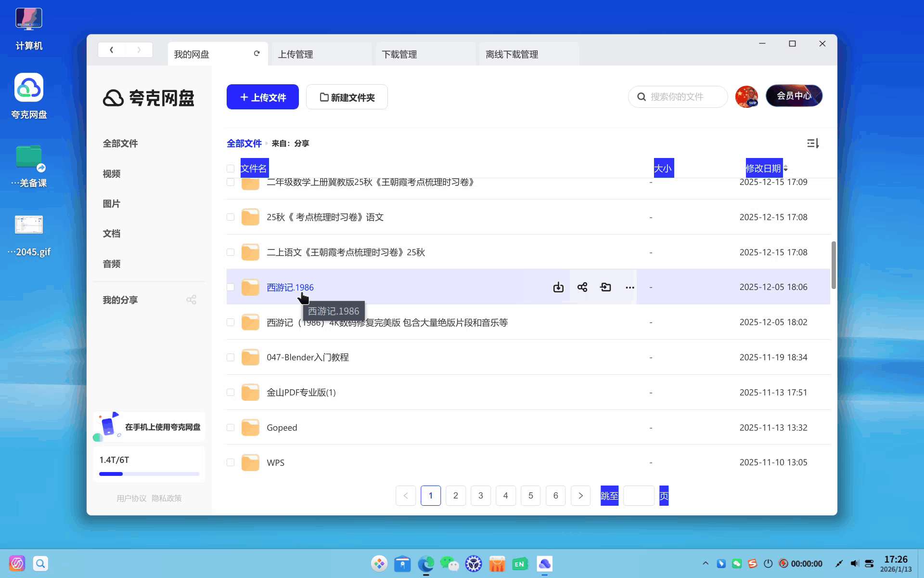Viewport: 924px width, 578px height.
Task: Click the 跳至 page number input
Action: [x=639, y=495]
